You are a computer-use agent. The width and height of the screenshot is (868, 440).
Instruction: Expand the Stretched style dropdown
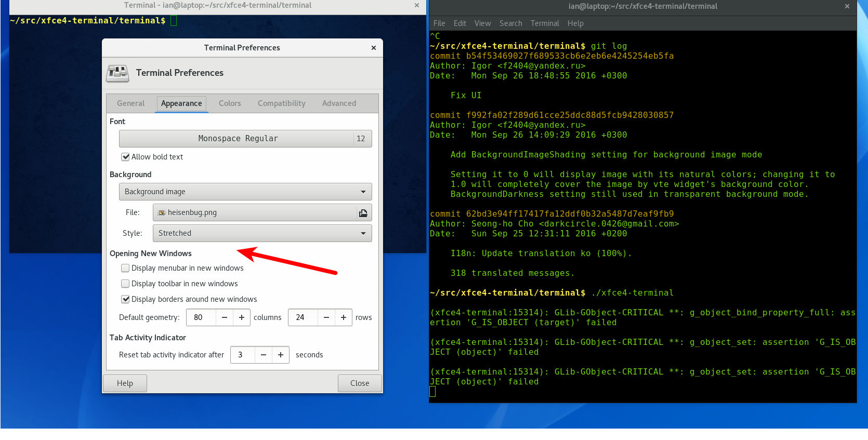(262, 233)
